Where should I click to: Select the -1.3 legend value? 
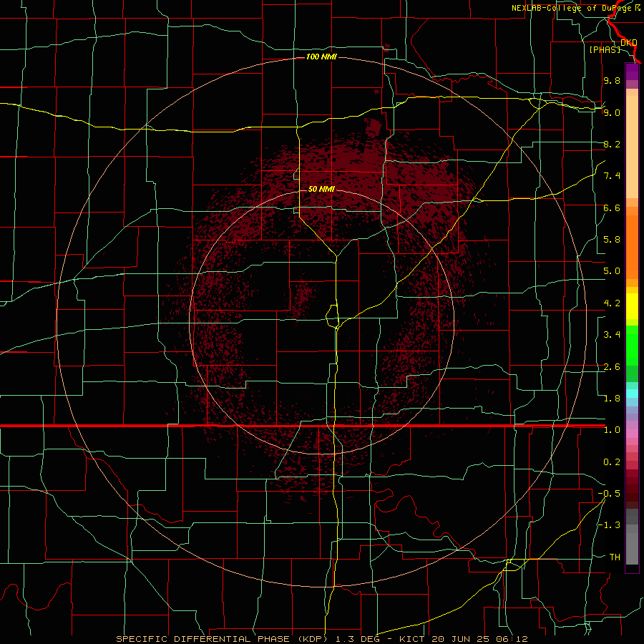tap(609, 525)
